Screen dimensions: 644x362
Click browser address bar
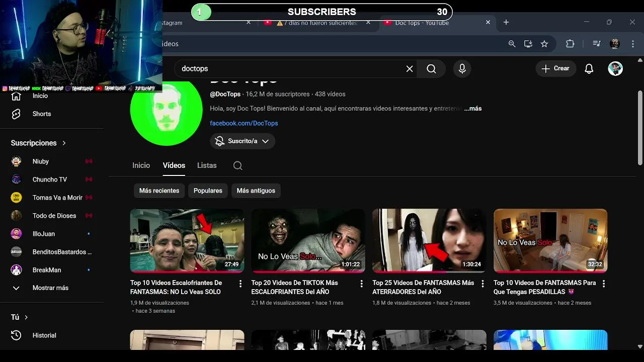tap(332, 44)
